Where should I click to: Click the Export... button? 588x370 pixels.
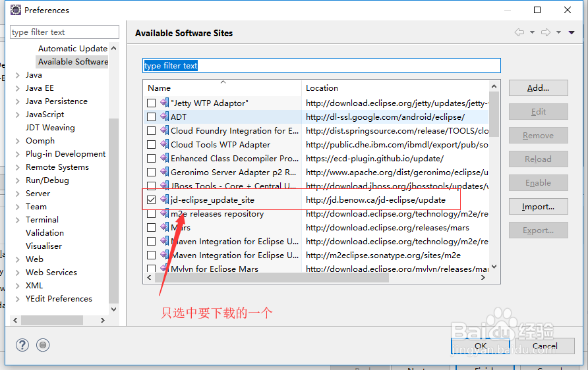click(x=538, y=230)
